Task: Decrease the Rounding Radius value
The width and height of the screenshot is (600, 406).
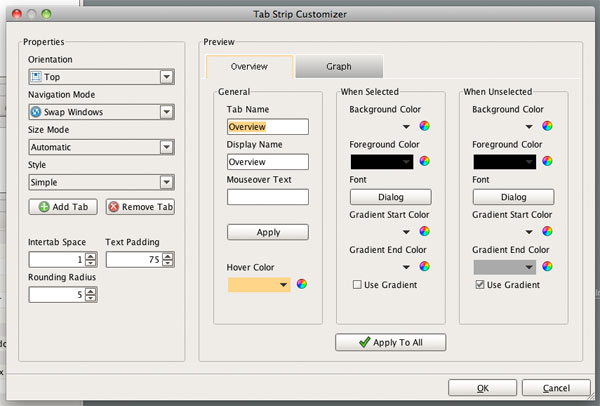Action: tap(91, 298)
